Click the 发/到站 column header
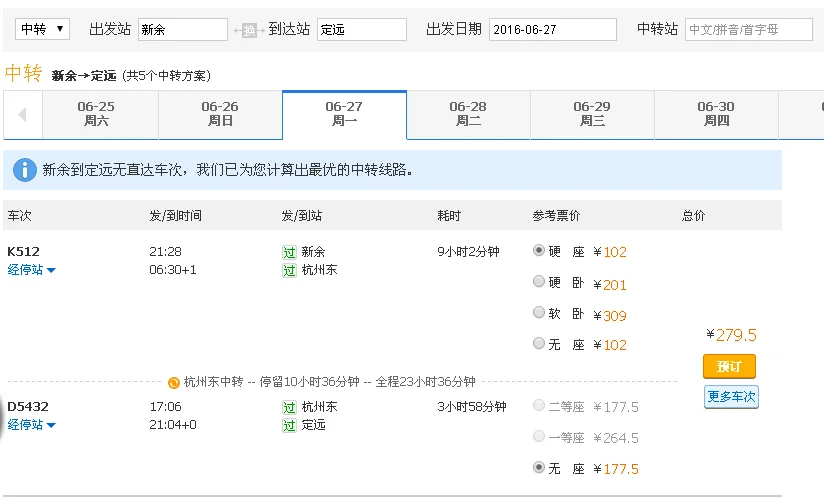This screenshot has width=824, height=500. 302,216
